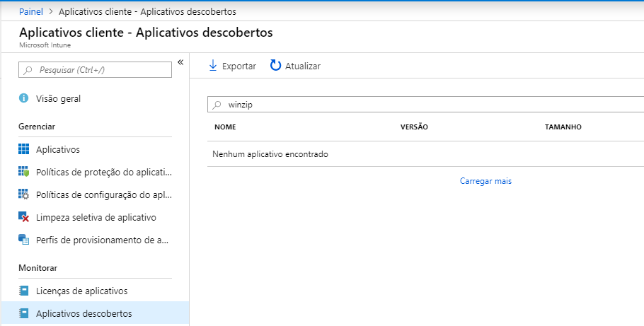
Task: Click the Visão geral info icon
Action: pyautogui.click(x=23, y=98)
